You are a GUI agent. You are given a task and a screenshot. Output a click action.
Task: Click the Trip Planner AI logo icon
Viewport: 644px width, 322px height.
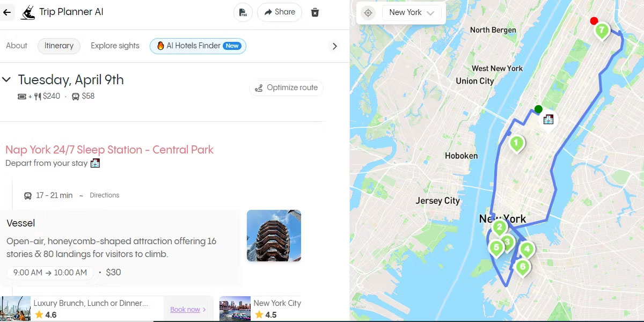tap(28, 12)
